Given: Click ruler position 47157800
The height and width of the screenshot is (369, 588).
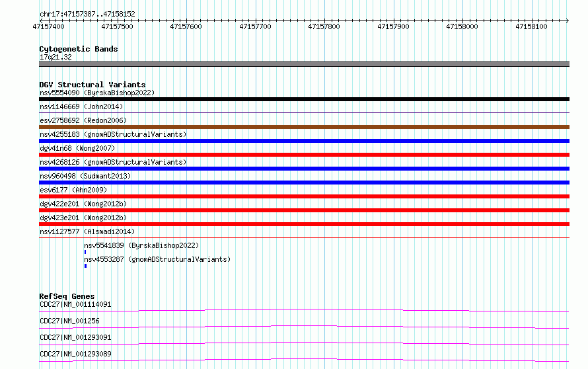Looking at the screenshot, I should pyautogui.click(x=324, y=26).
